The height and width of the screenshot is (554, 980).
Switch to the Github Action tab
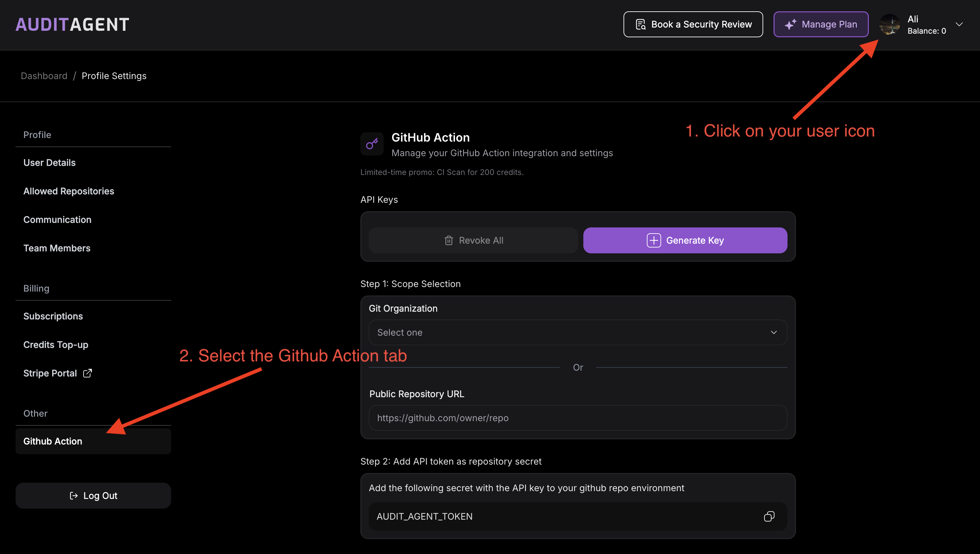pyautogui.click(x=53, y=441)
